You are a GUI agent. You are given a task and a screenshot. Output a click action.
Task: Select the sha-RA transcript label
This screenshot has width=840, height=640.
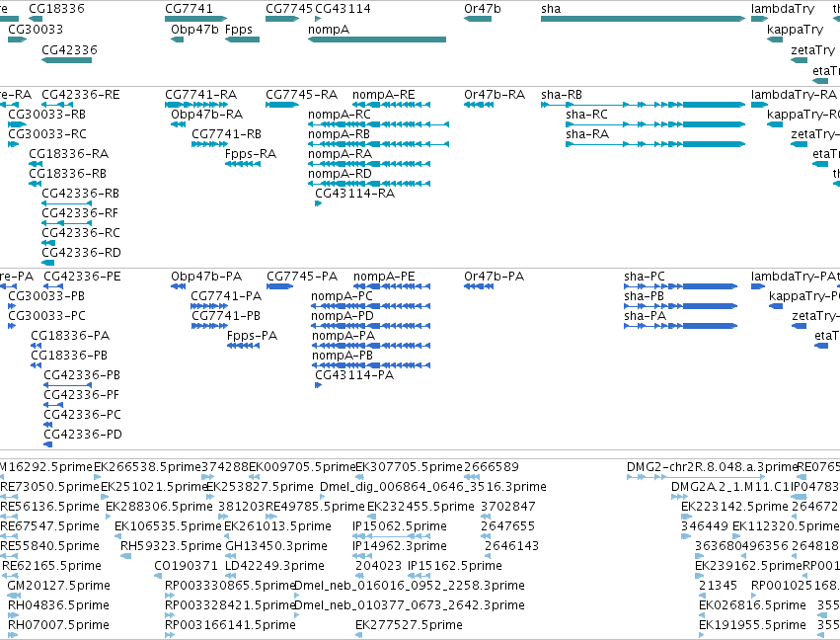(x=587, y=134)
